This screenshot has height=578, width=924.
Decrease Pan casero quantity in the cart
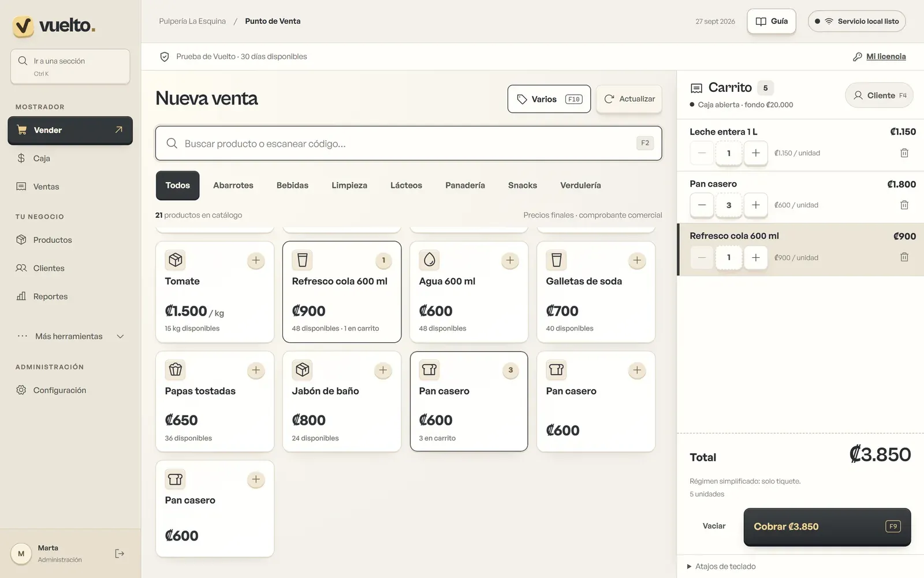coord(702,205)
